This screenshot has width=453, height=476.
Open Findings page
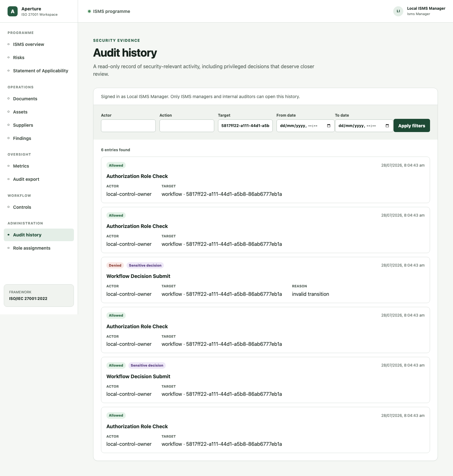click(39, 138)
